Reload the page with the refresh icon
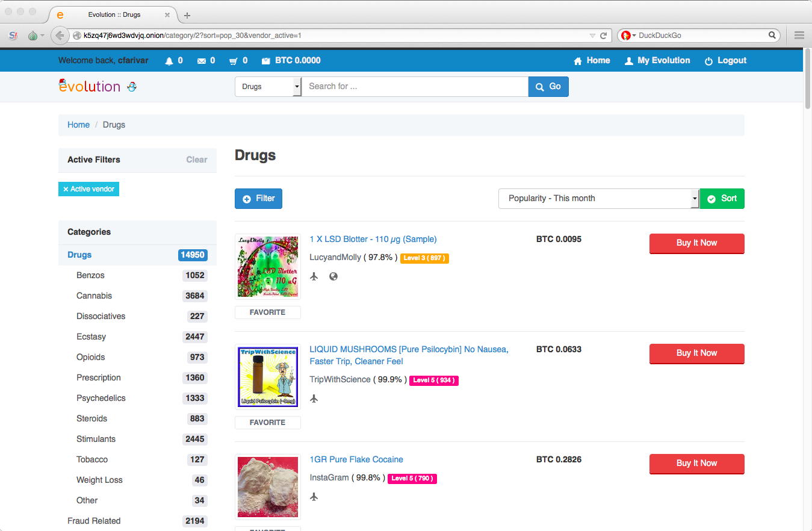 click(603, 36)
